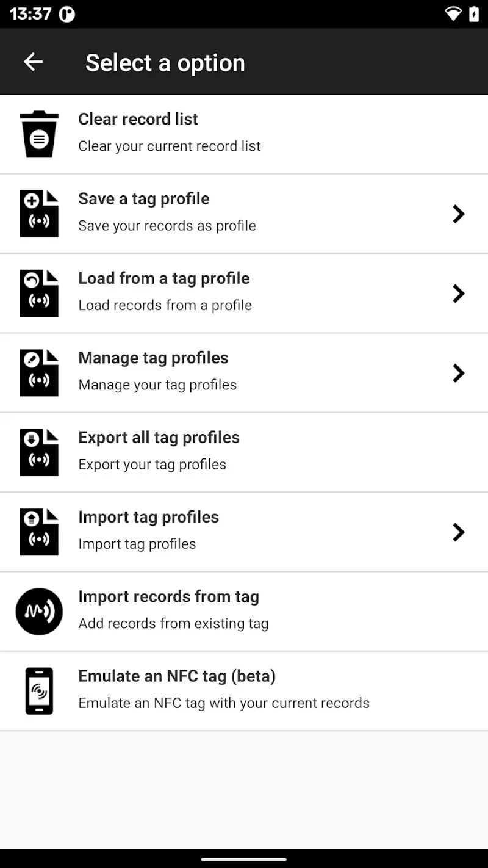This screenshot has height=868, width=488.
Task: Open Import tag profiles chevron arrow
Action: (x=458, y=532)
